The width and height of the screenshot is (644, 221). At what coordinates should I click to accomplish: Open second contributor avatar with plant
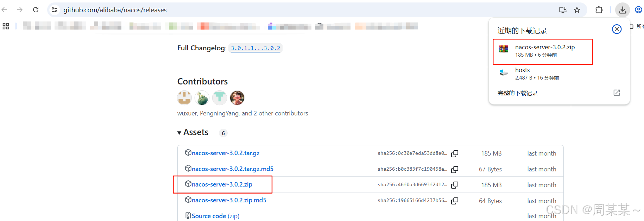click(x=202, y=98)
